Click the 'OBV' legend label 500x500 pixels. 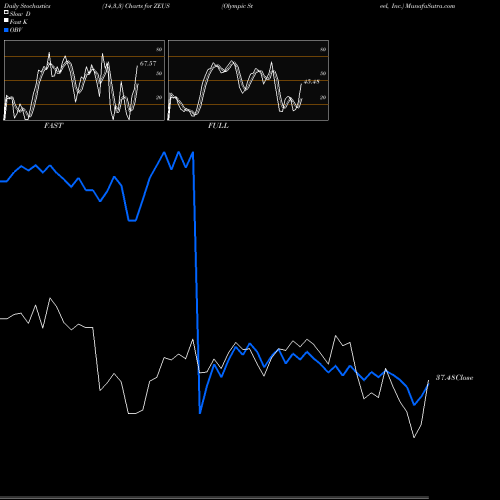coord(16,30)
